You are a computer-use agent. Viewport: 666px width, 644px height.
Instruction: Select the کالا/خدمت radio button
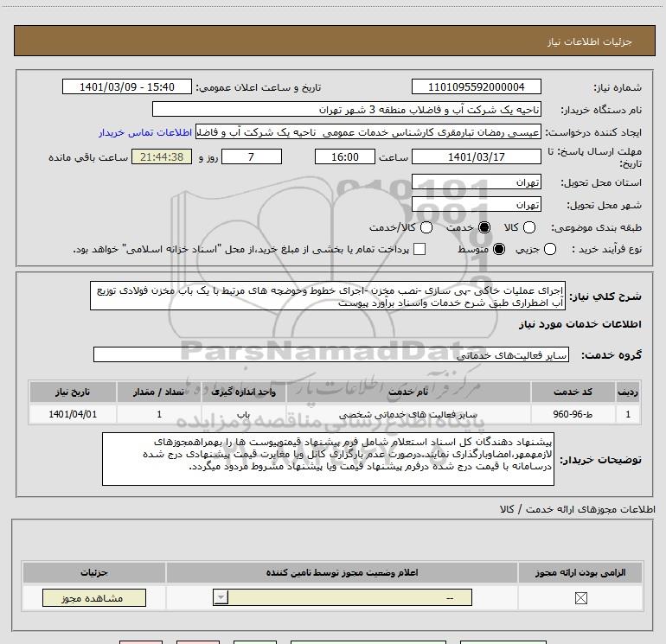tap(426, 227)
